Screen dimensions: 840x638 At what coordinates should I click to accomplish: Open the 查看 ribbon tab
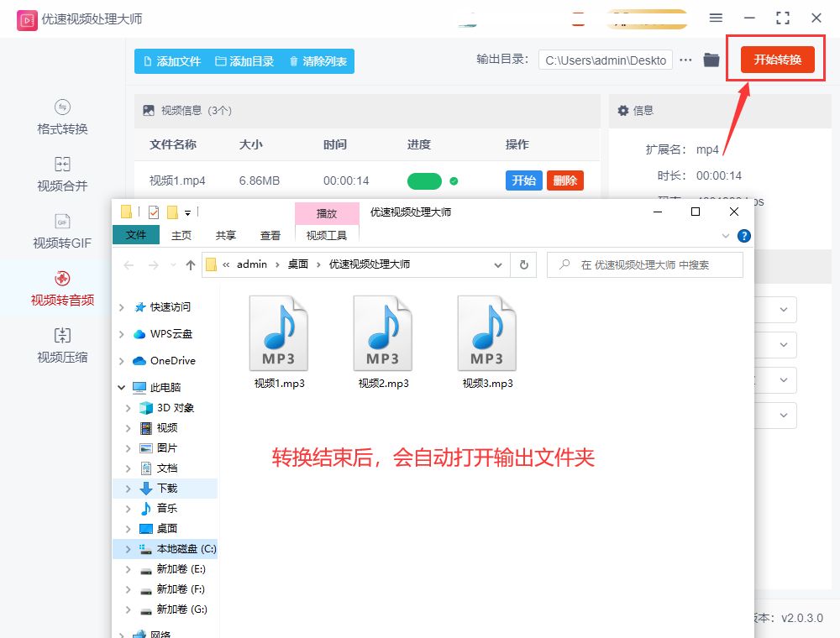(270, 236)
